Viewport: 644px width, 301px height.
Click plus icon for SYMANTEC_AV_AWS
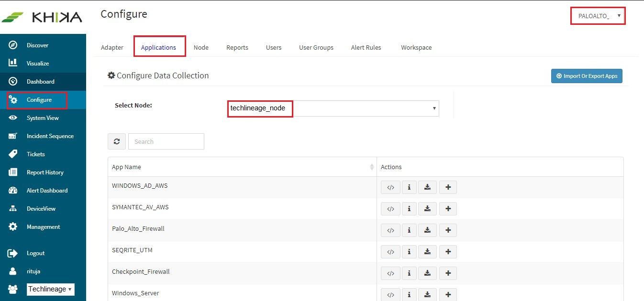pyautogui.click(x=448, y=209)
